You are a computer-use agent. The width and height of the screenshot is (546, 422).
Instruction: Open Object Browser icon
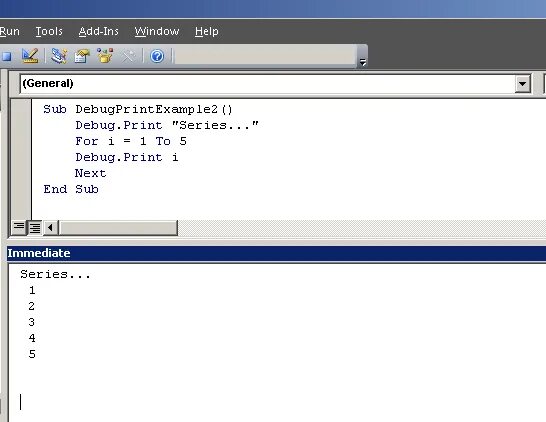point(105,56)
